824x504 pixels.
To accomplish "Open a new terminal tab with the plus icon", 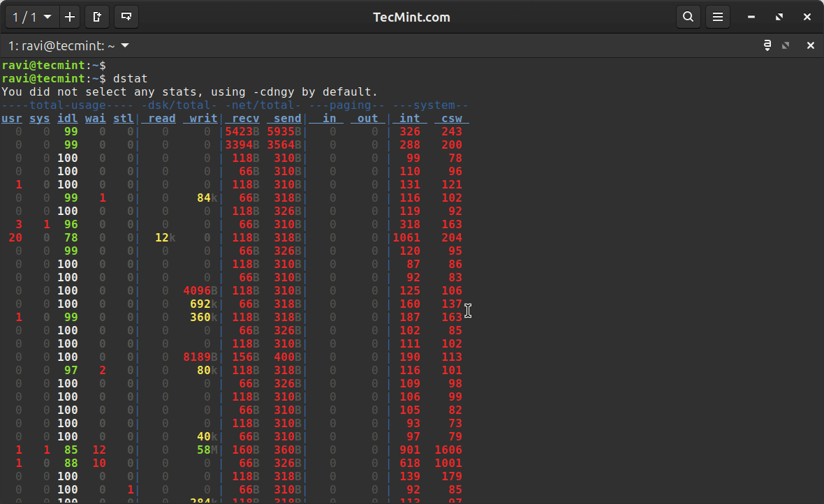I will point(69,17).
